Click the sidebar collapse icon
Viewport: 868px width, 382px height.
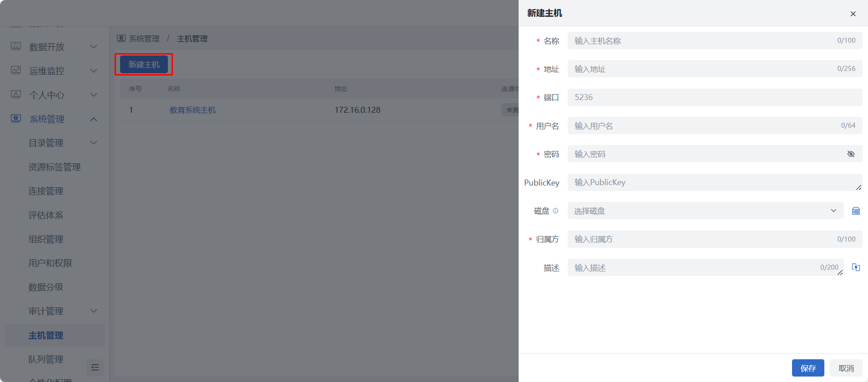coord(95,367)
